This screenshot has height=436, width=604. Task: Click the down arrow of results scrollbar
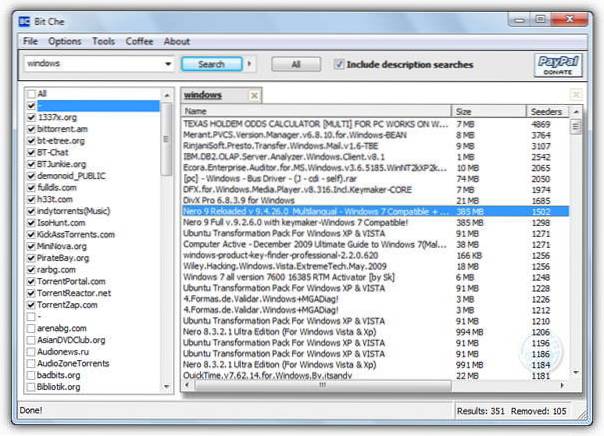(574, 374)
